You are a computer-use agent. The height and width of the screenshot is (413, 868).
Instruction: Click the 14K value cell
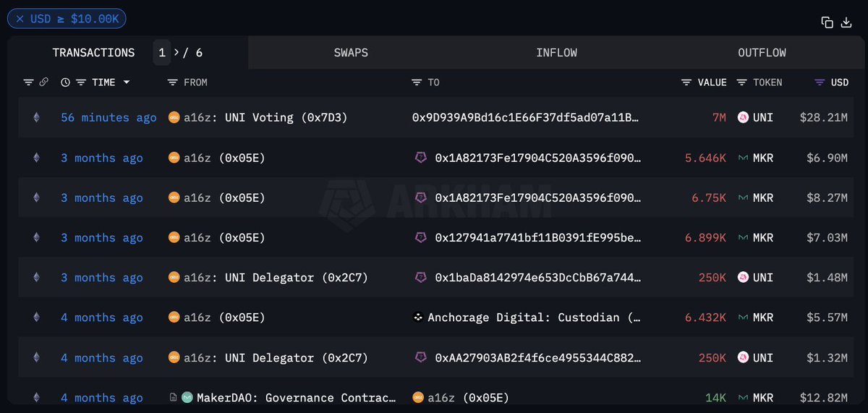[x=715, y=397]
